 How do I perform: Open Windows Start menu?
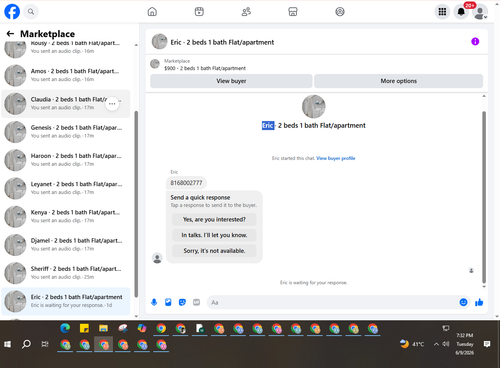tap(7, 344)
